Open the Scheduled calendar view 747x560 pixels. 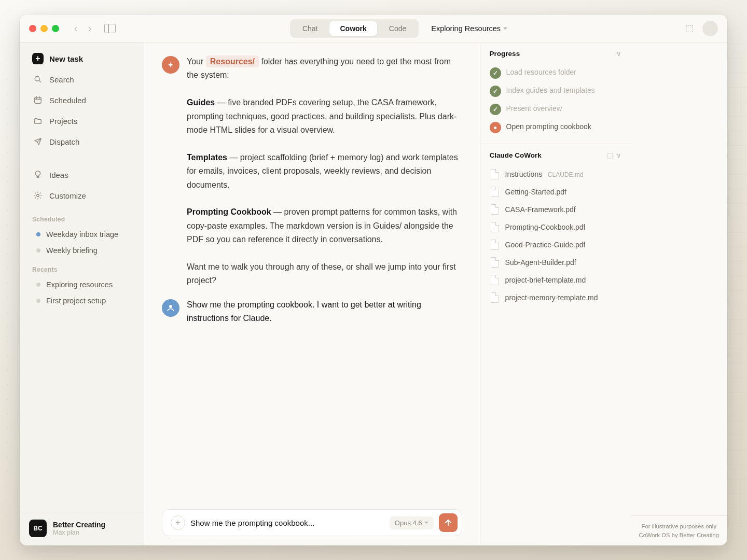click(67, 100)
